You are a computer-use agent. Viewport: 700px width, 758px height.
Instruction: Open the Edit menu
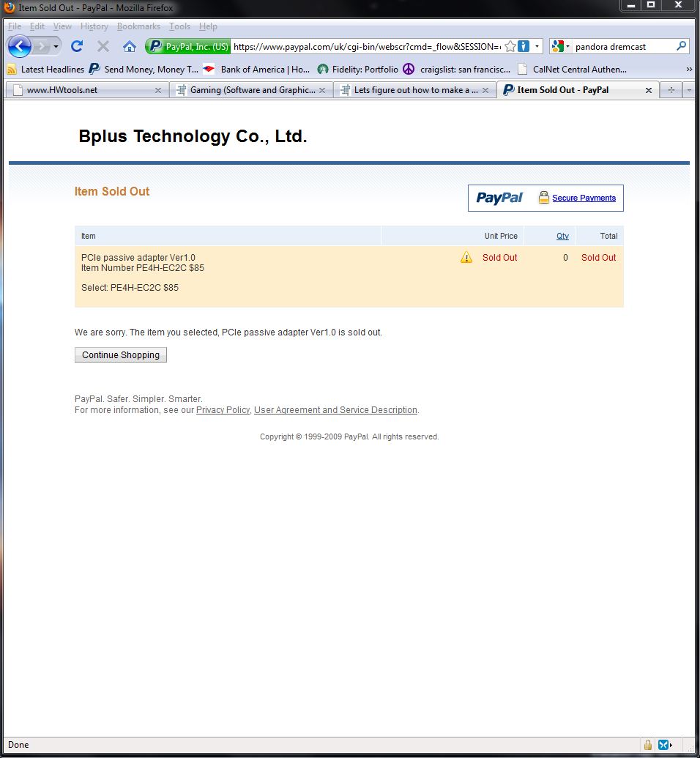coord(37,26)
